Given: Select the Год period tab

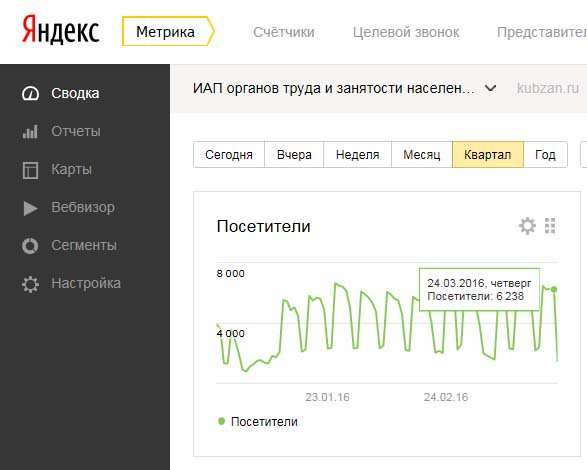Looking at the screenshot, I should [x=545, y=155].
